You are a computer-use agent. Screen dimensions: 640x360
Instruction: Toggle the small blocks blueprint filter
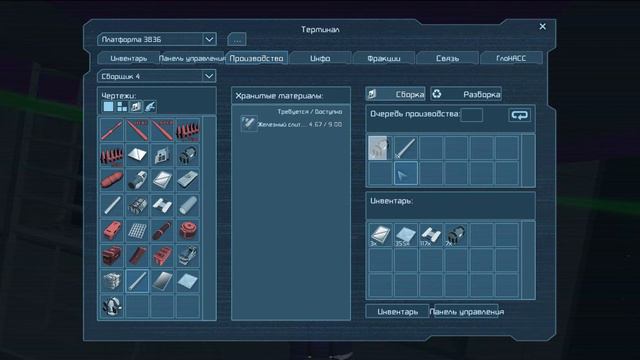(122, 107)
